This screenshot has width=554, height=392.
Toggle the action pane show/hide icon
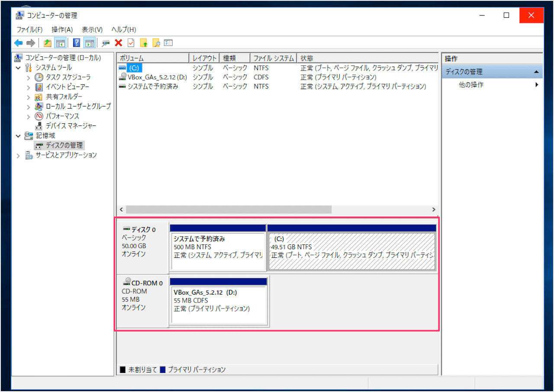click(x=90, y=43)
